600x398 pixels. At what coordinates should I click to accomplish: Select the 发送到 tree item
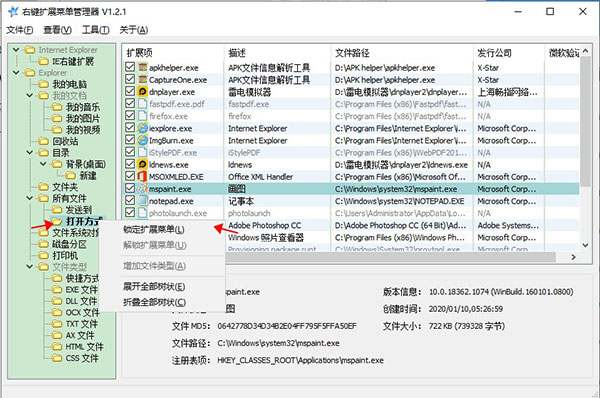coord(79,210)
